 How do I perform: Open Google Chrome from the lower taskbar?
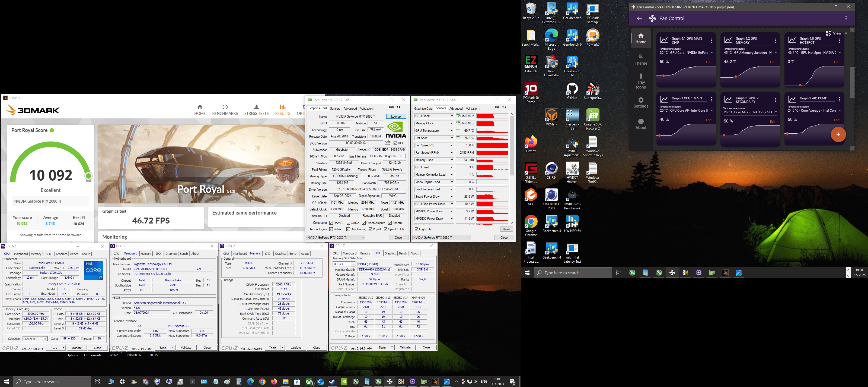click(262, 382)
